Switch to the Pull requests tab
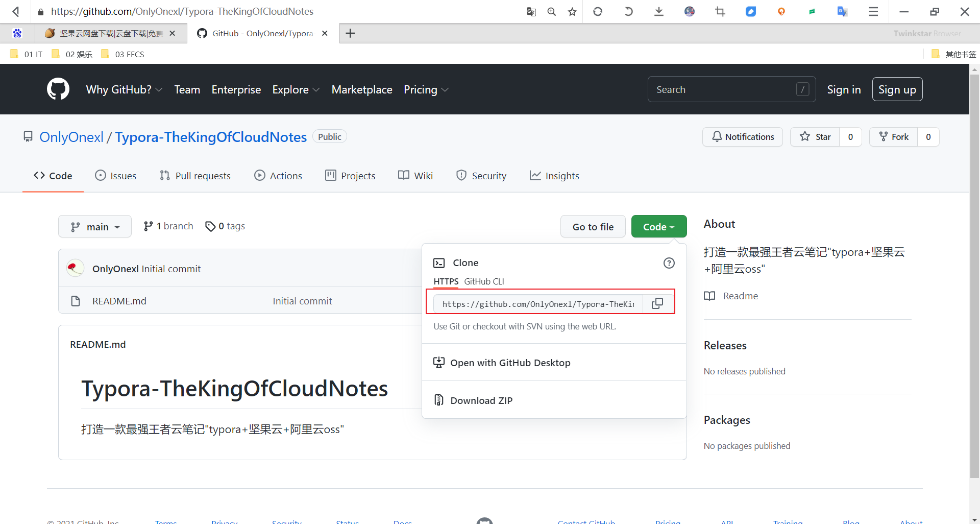The height and width of the screenshot is (524, 980). 195,176
